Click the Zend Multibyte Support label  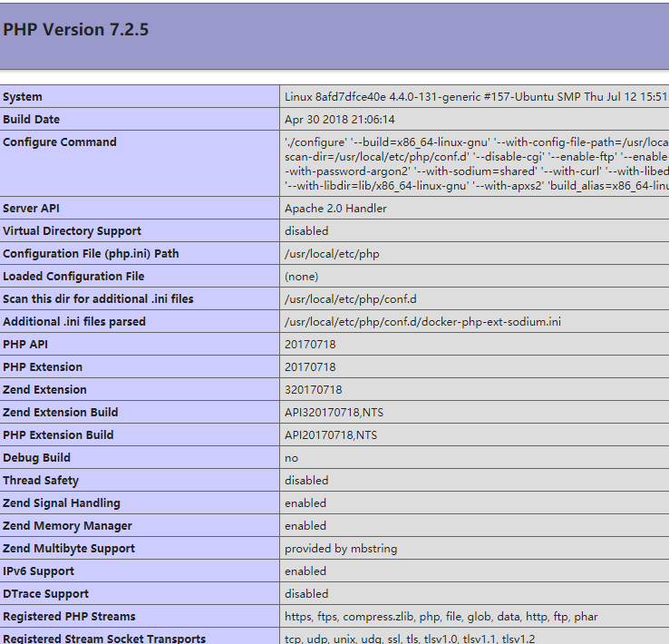tap(69, 549)
